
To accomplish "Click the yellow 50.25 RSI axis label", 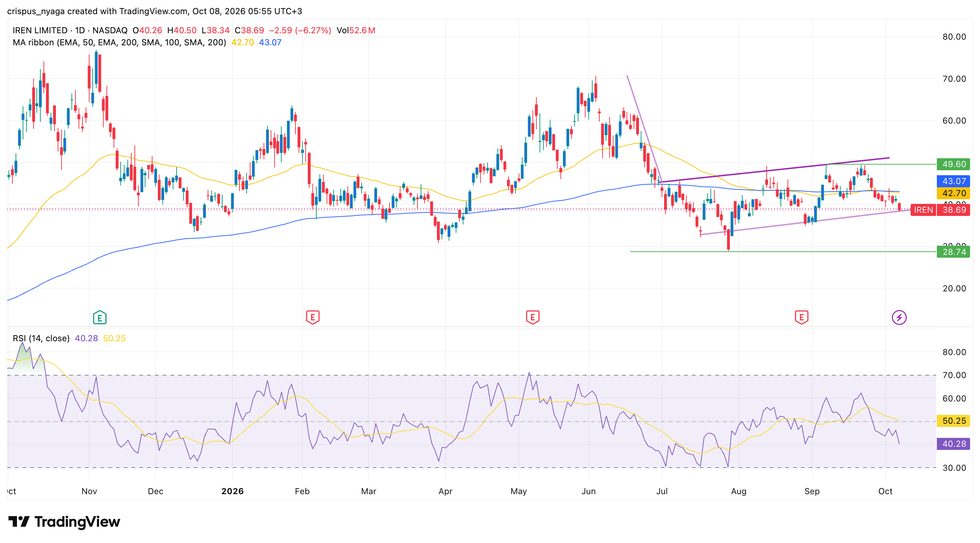I will (x=953, y=421).
